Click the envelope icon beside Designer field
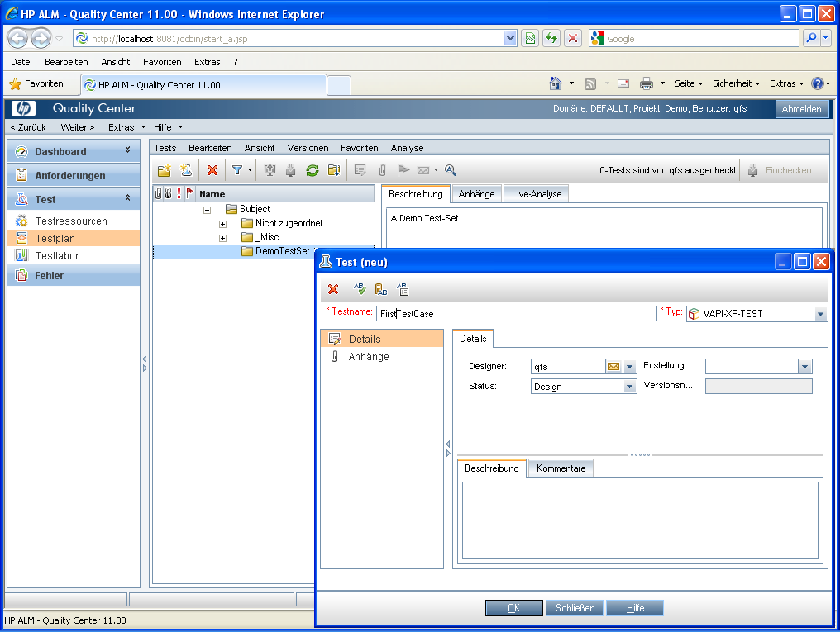 [x=613, y=367]
